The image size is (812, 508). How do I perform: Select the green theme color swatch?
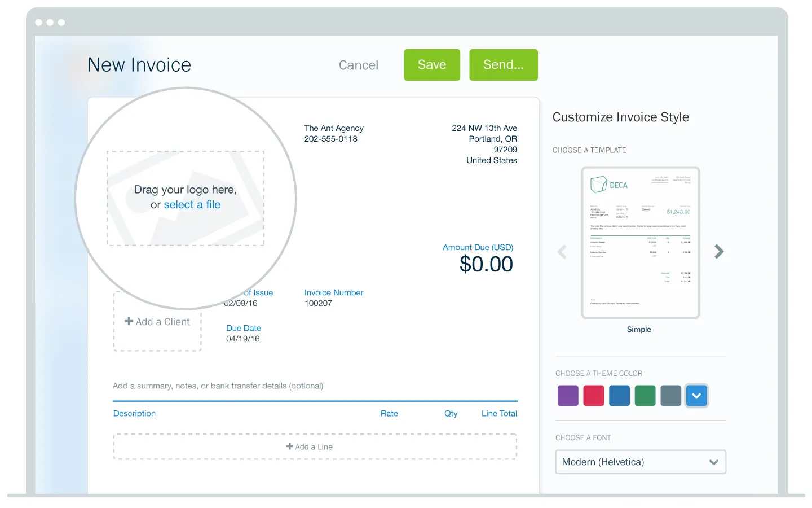pos(645,396)
